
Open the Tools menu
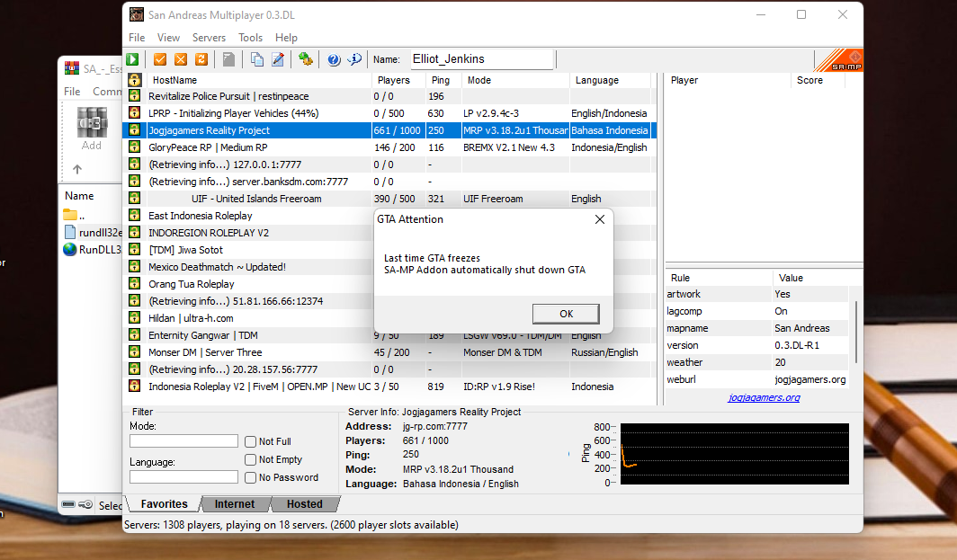click(250, 38)
